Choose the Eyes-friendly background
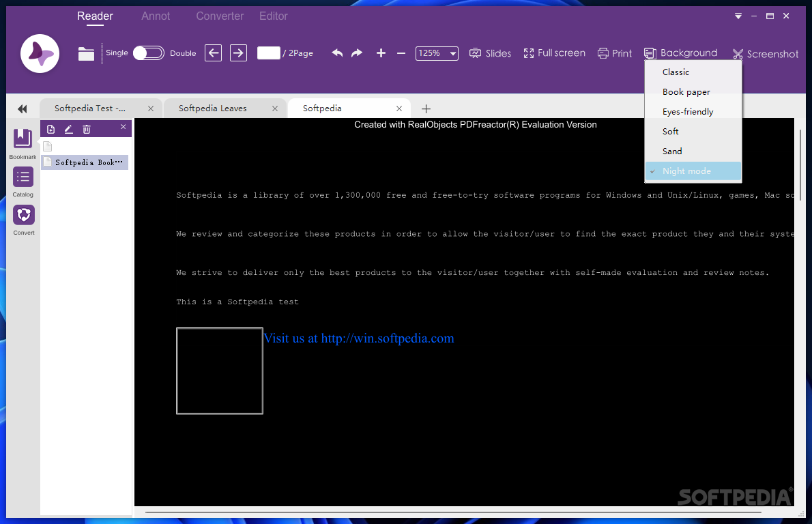Viewport: 812px width, 524px height. 693,111
